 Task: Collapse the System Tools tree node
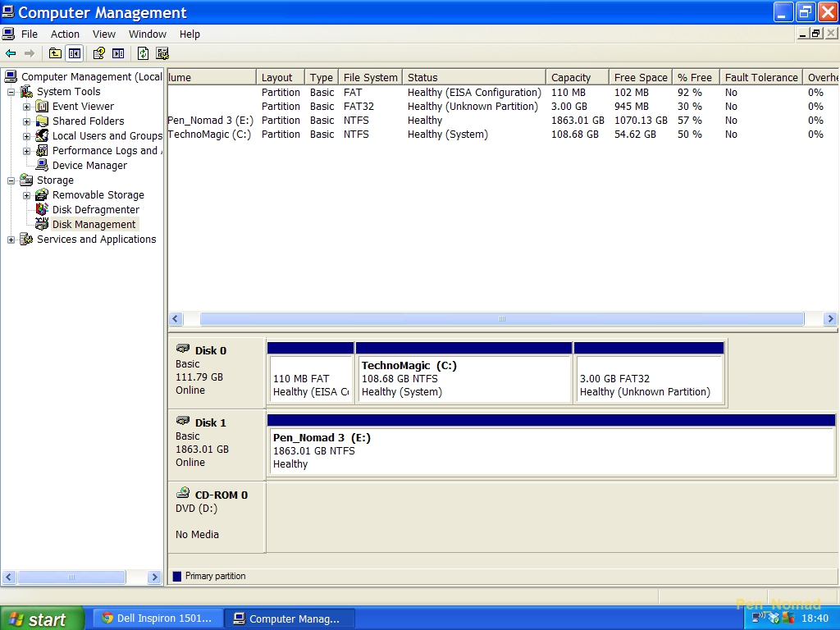(x=11, y=92)
